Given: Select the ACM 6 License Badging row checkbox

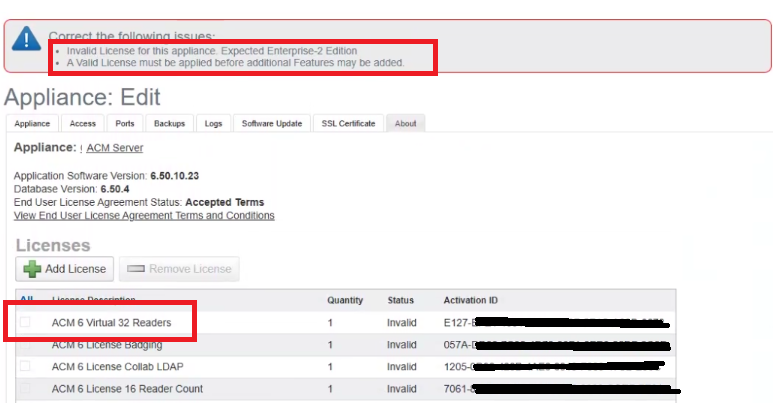Looking at the screenshot, I should pos(26,344).
